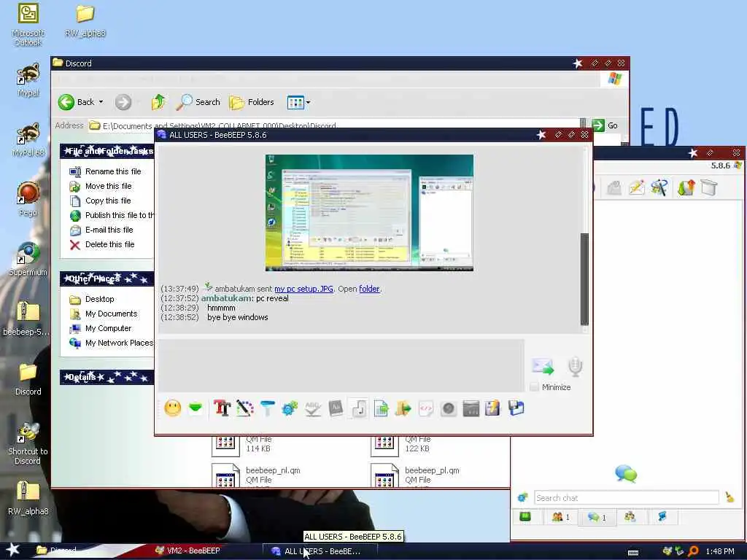The height and width of the screenshot is (560, 747).
Task: Click the dark gray window icon in chat
Action: (x=471, y=408)
